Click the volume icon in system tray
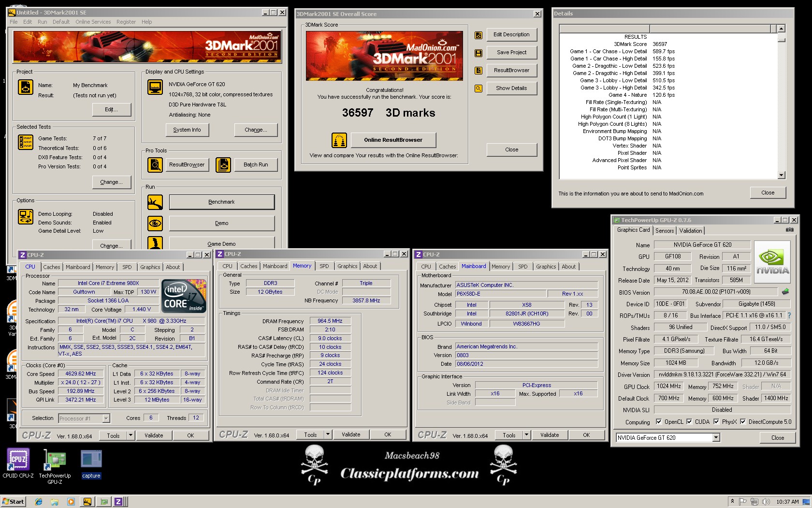Screen dimensions: 812x508 pos(766,502)
